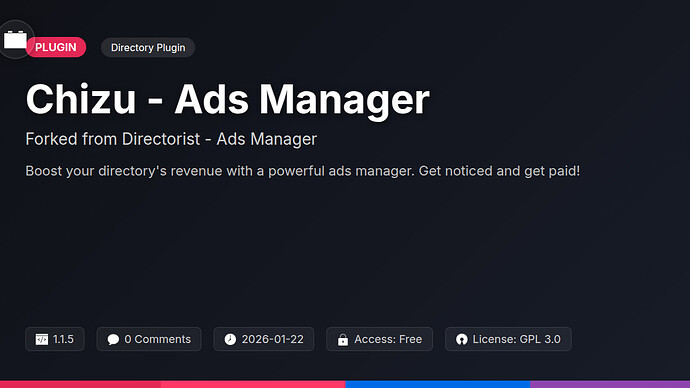Click the 2026-01-22 date text
690x388 pixels.
[272, 339]
